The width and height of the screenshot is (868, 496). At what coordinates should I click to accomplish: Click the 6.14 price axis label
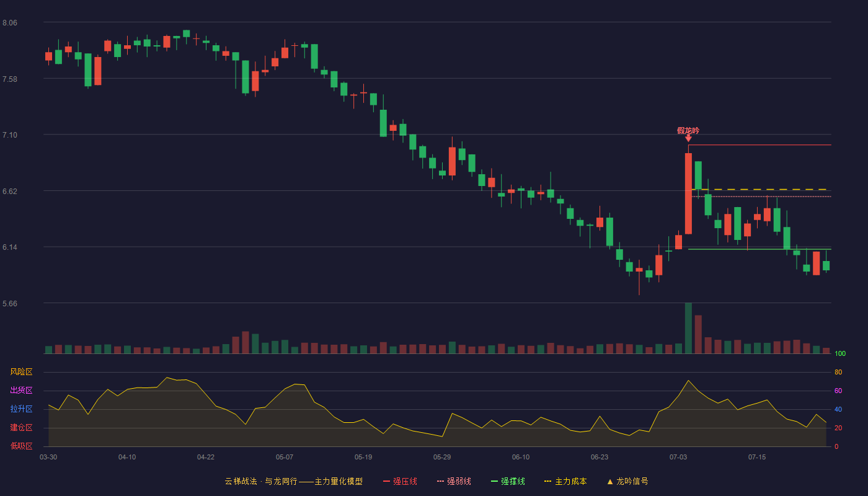click(x=10, y=247)
